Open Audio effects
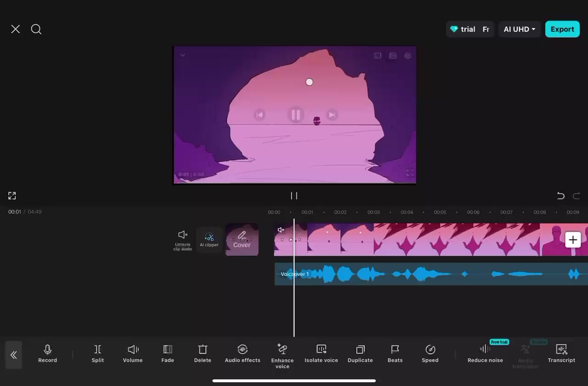 [243, 354]
